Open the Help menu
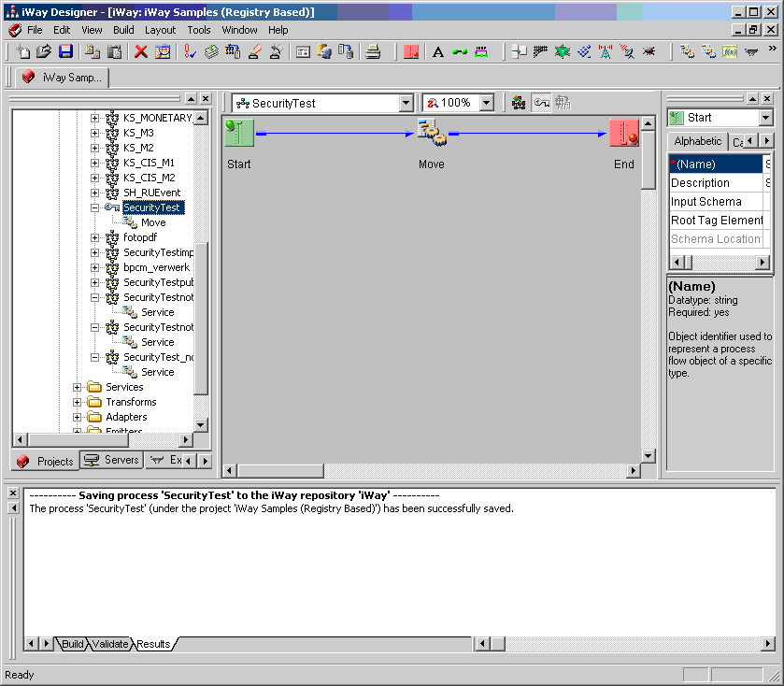The width and height of the screenshot is (784, 686). (x=278, y=30)
